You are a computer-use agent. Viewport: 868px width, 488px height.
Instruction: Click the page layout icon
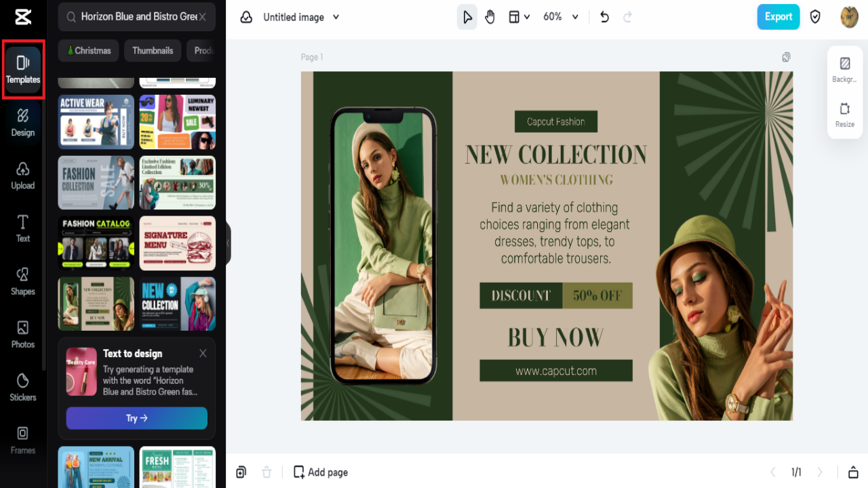515,17
